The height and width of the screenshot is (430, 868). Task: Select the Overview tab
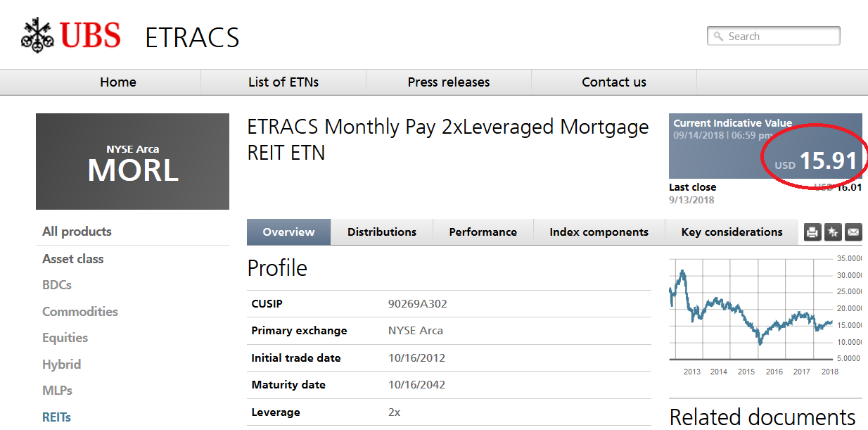coord(288,232)
